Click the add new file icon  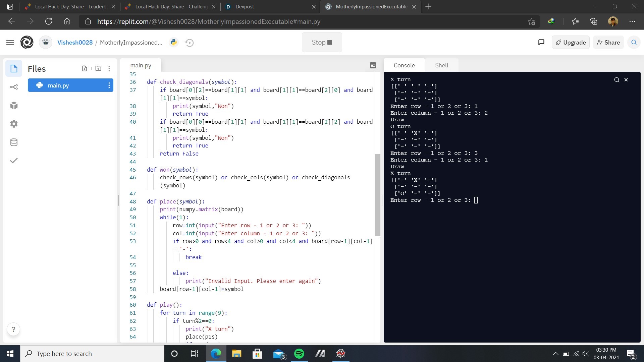tap(85, 68)
